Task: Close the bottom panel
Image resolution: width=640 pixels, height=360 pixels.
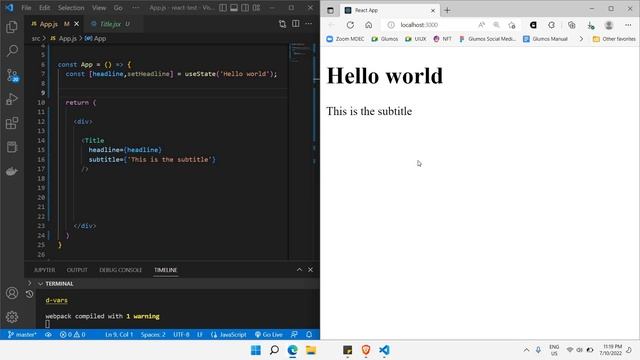Action: point(310,269)
